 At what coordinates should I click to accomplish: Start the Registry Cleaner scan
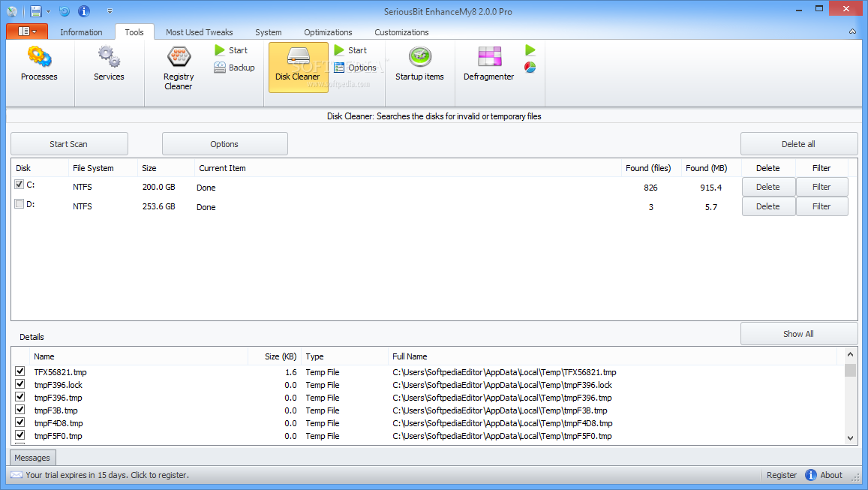pos(231,50)
